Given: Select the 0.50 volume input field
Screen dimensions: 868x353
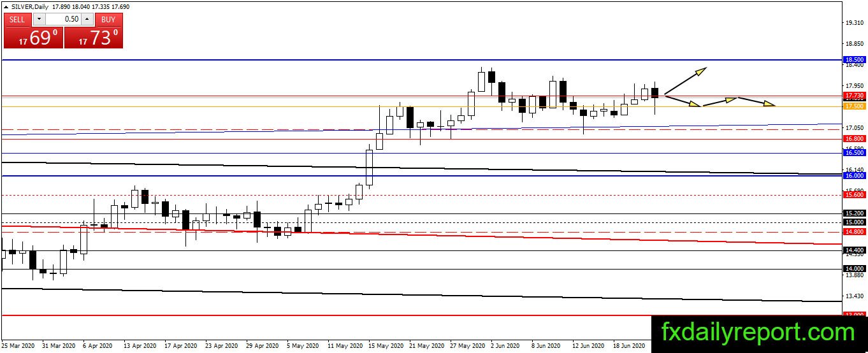Looking at the screenshot, I should (62, 20).
